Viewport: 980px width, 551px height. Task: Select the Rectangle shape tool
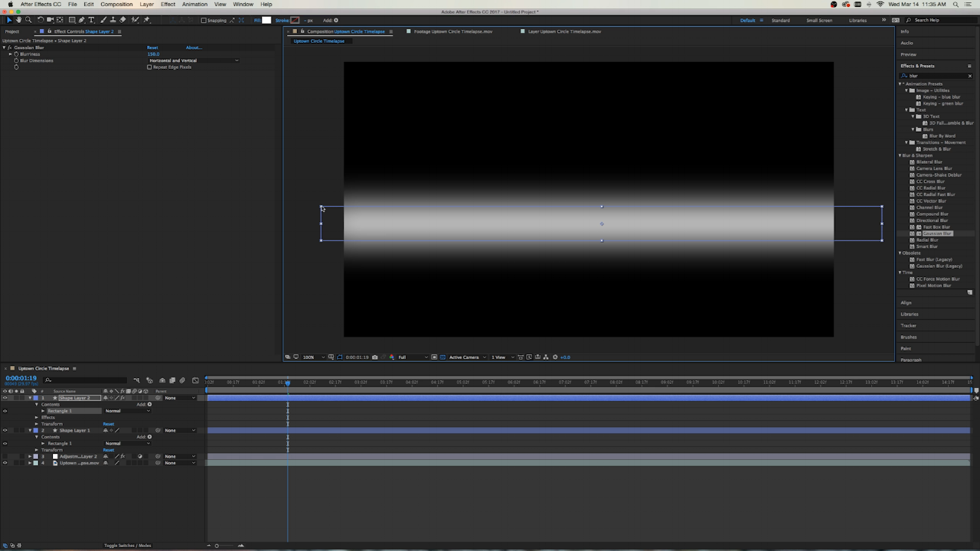coord(72,20)
